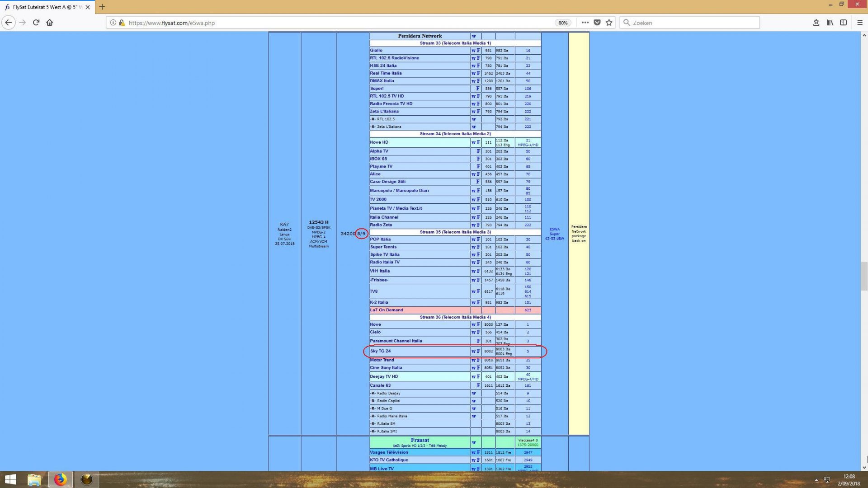The image size is (868, 488).
Task: View downloads via the download arrow icon
Action: click(816, 23)
